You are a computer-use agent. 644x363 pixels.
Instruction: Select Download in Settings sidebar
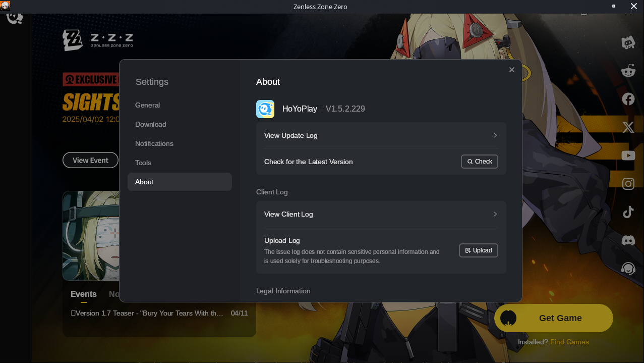pyautogui.click(x=180, y=124)
